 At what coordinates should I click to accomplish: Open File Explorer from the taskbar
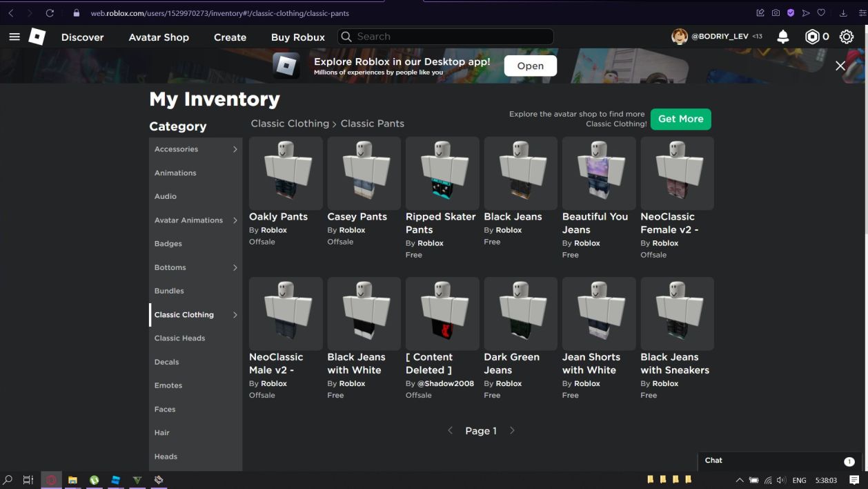click(x=72, y=480)
